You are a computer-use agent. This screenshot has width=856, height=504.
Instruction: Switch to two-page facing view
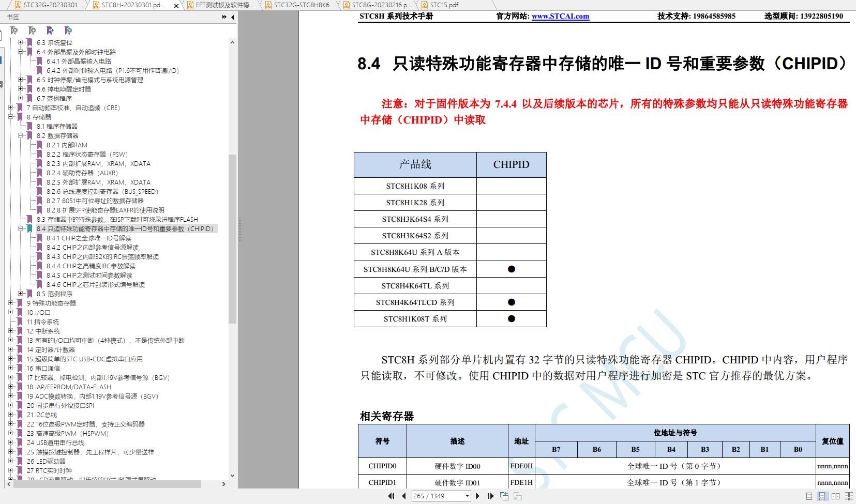click(835, 496)
